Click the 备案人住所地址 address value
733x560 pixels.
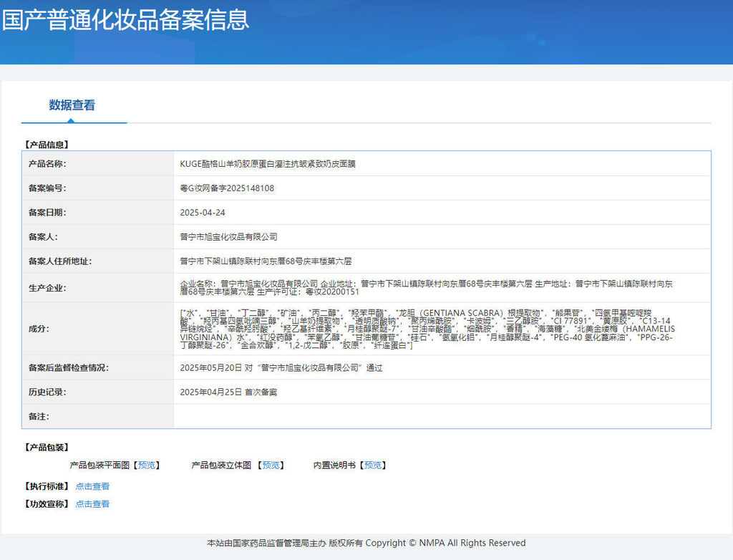click(x=266, y=261)
